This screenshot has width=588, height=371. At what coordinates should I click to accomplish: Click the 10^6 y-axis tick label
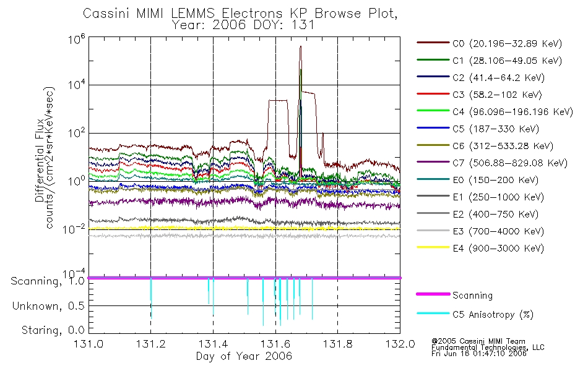(76, 39)
